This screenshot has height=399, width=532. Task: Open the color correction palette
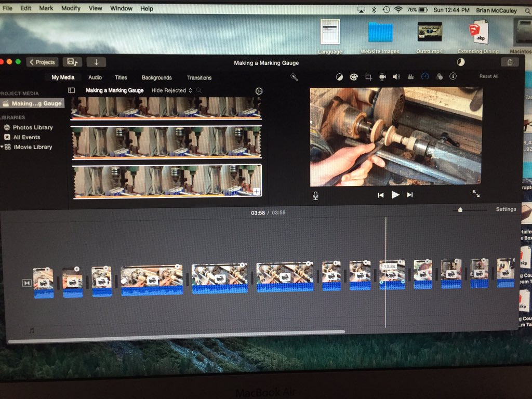[354, 77]
